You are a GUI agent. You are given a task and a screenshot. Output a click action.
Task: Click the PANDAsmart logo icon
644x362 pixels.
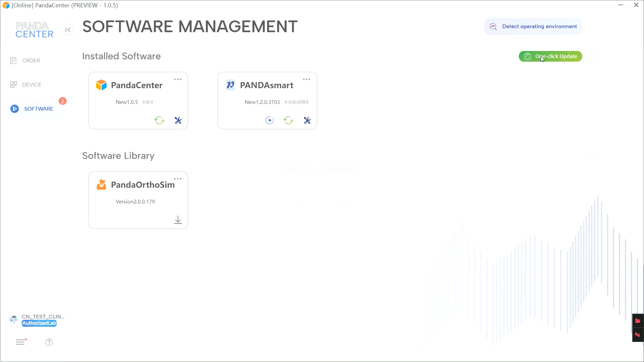click(x=230, y=85)
